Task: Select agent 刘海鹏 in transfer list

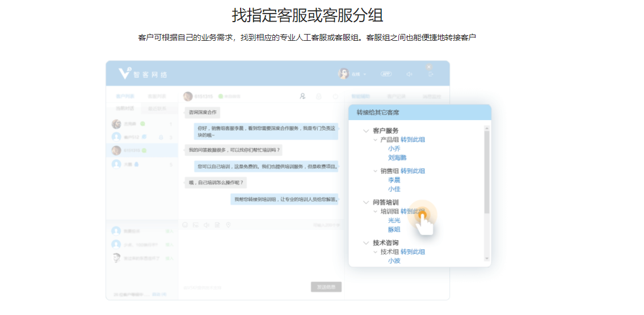Action: click(397, 158)
